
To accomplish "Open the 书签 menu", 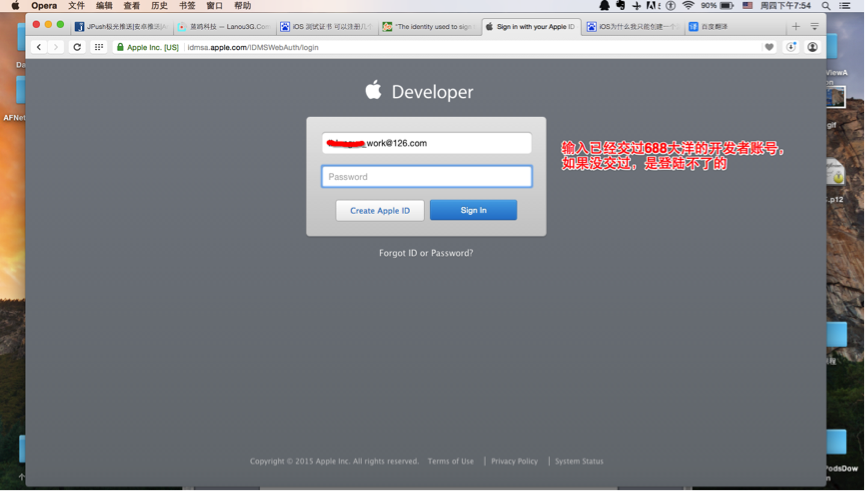I will click(x=187, y=6).
